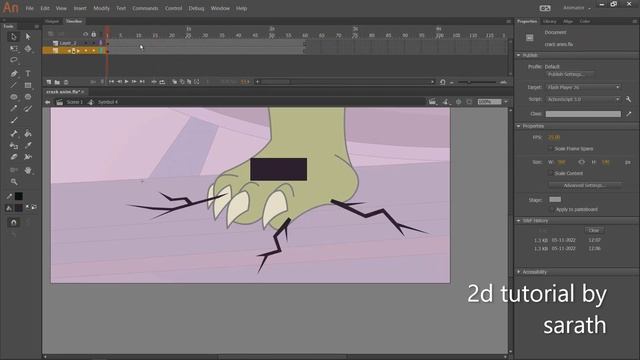
Task: Select the Zoom magnifier tool
Action: (14, 182)
